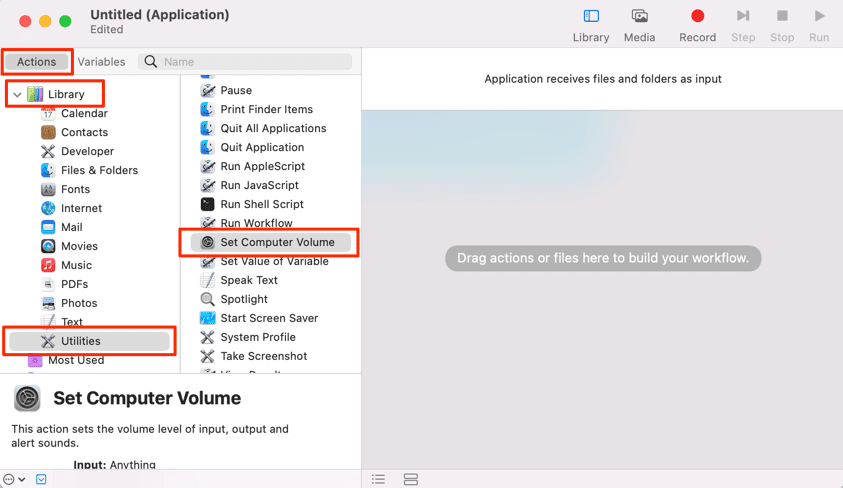The image size is (843, 488).
Task: Select the Files & Folders category
Action: click(x=89, y=170)
